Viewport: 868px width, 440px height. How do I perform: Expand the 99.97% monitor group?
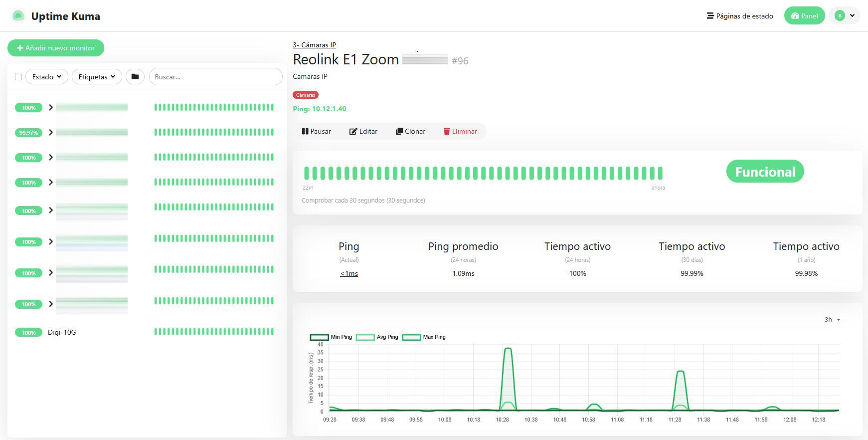tap(51, 132)
